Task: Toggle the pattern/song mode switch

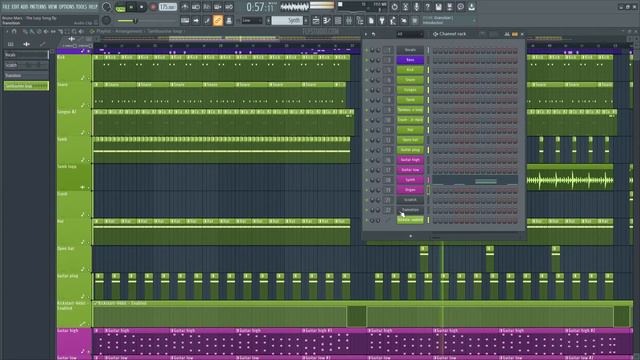Action: click(x=120, y=7)
